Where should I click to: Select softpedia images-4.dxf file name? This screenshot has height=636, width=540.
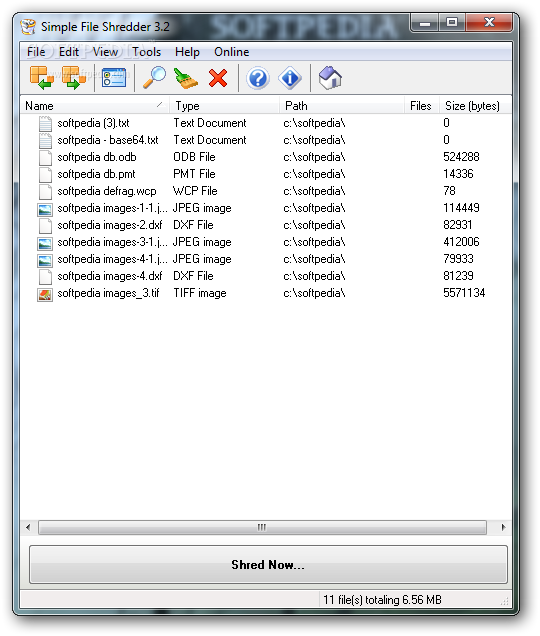[110, 276]
